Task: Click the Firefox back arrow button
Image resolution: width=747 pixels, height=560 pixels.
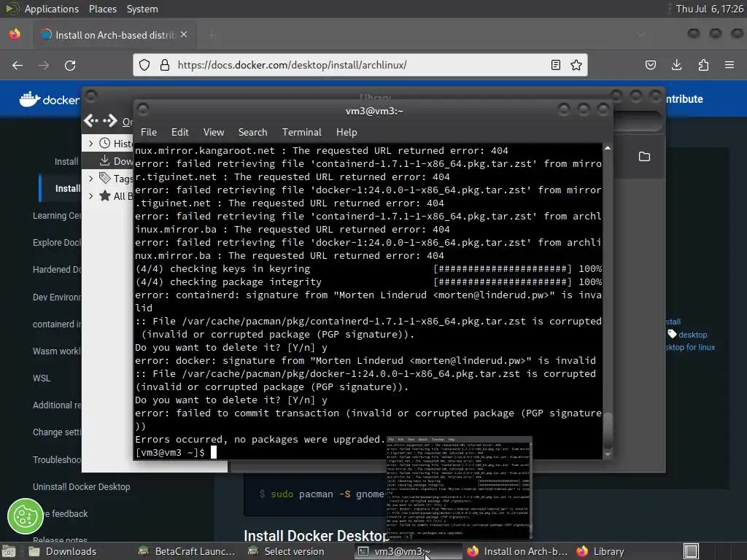Action: point(18,65)
